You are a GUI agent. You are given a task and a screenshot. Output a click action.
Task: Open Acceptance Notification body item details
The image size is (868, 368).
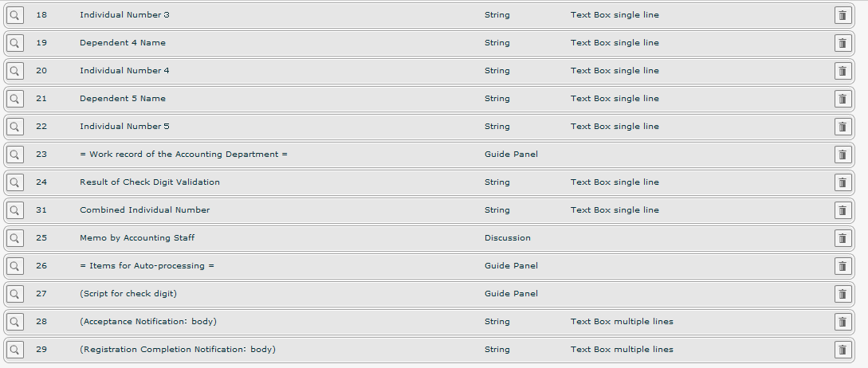click(x=15, y=322)
